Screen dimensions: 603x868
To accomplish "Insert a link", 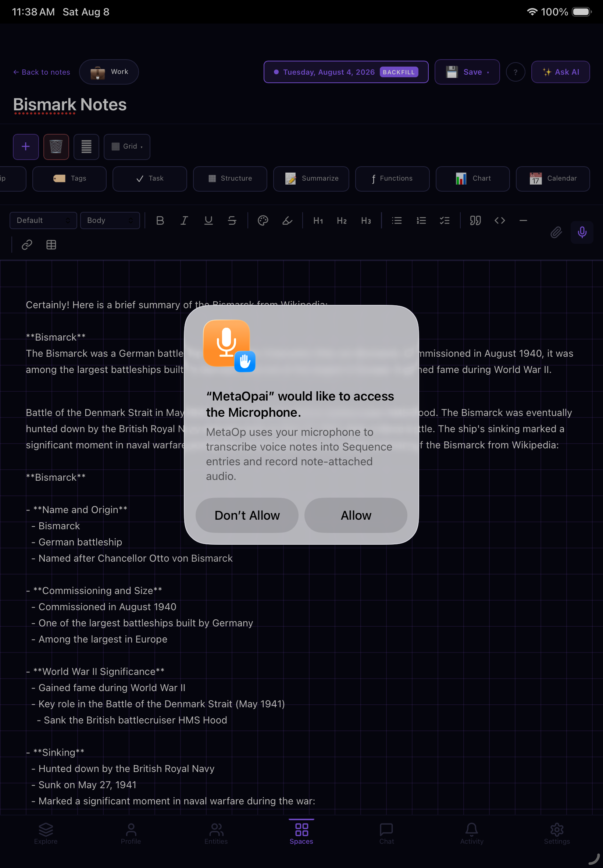I will tap(27, 245).
